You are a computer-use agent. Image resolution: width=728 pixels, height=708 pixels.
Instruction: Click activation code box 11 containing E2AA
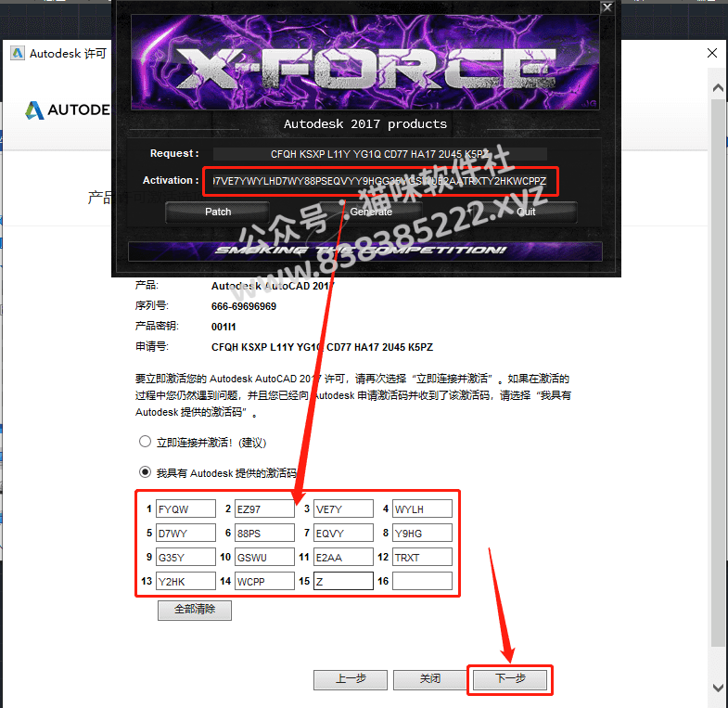point(343,557)
